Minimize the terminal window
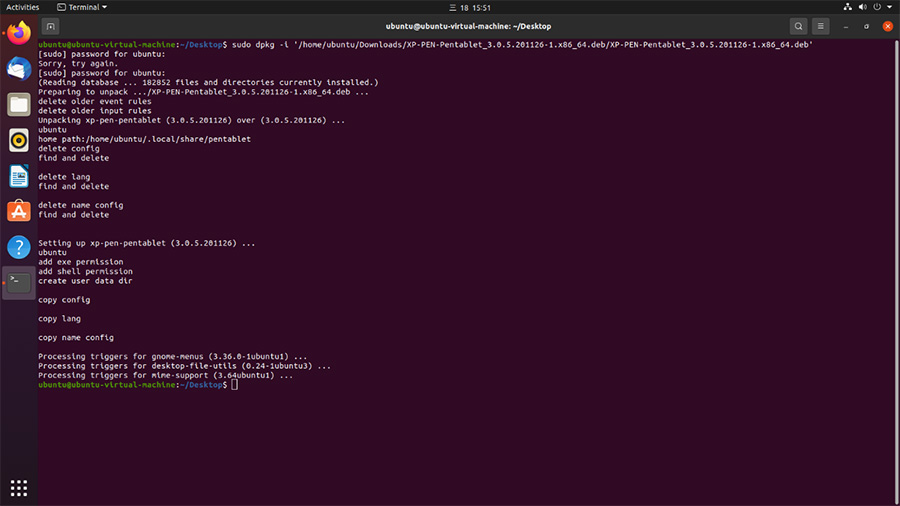900x506 pixels. (x=847, y=26)
